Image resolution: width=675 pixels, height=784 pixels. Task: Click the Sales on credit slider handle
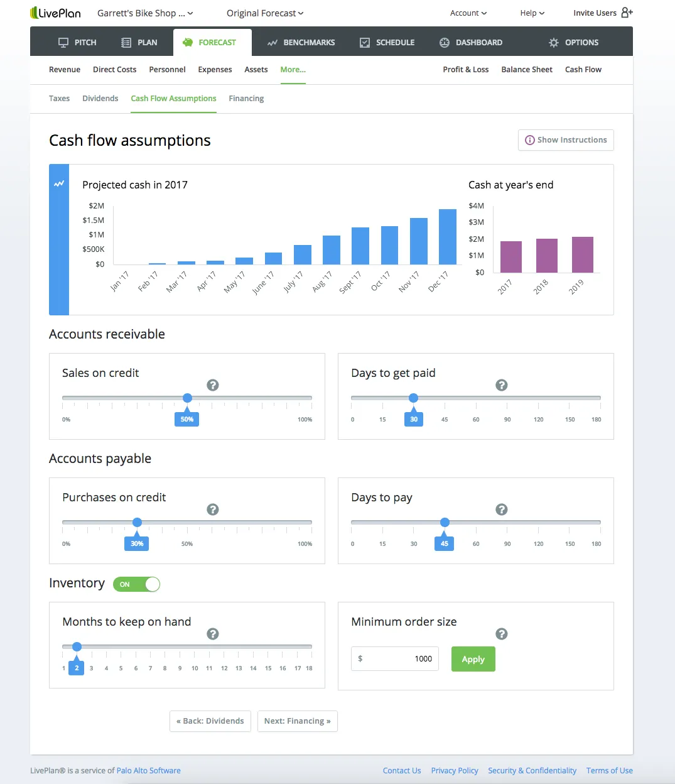[187, 398]
